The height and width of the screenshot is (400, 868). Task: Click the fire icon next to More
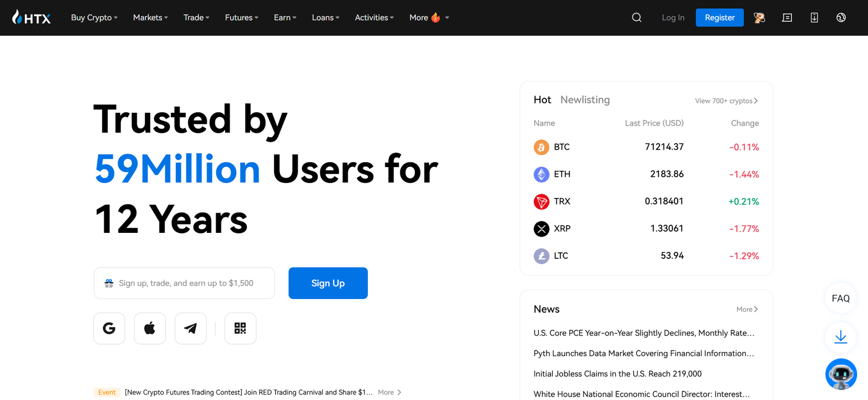(436, 17)
